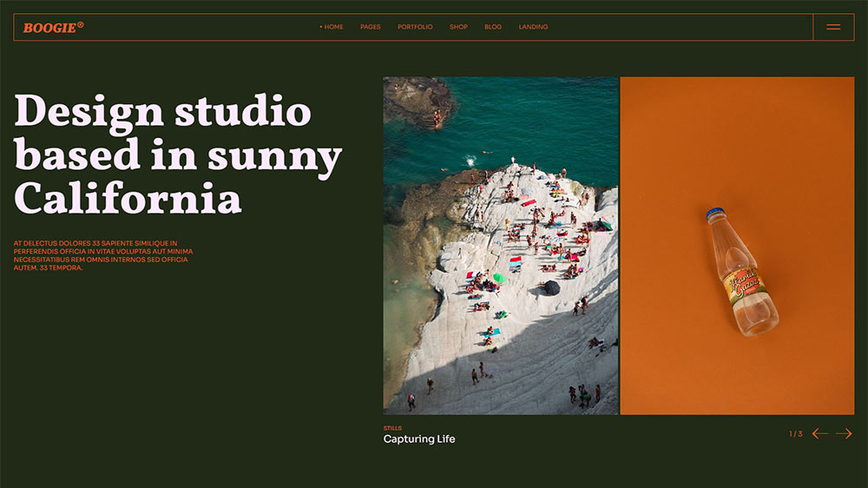Go to the Shop menu item
The width and height of the screenshot is (868, 488).
click(458, 27)
